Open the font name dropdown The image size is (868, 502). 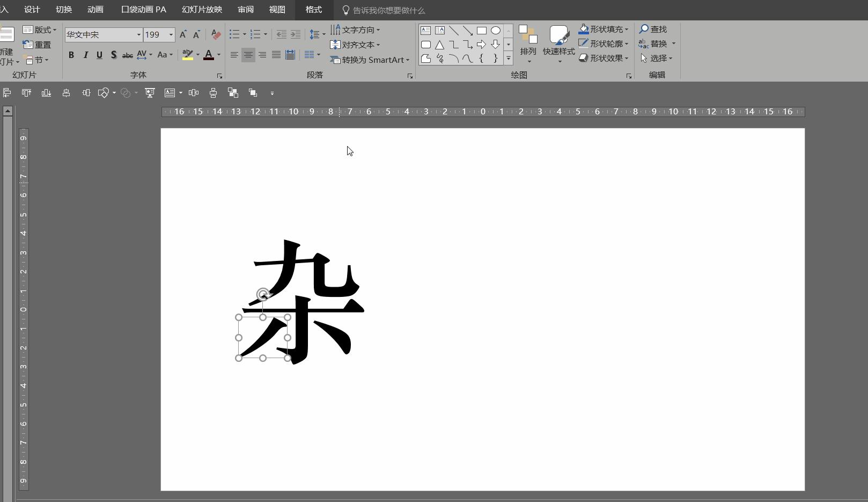pos(138,34)
